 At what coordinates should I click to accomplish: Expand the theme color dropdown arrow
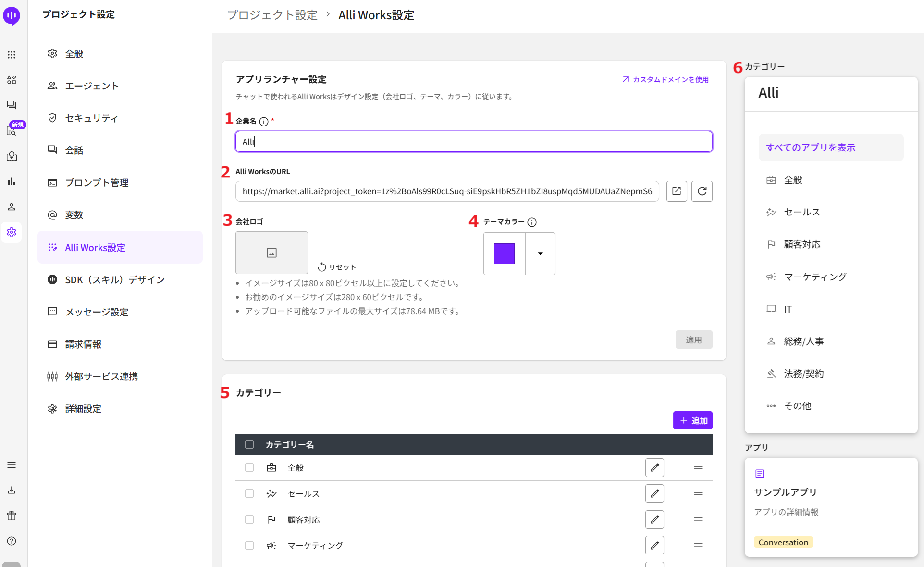pos(540,253)
